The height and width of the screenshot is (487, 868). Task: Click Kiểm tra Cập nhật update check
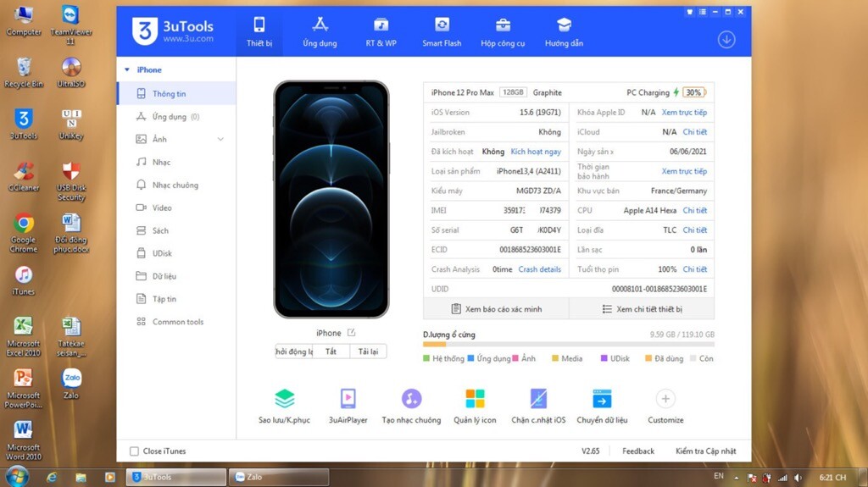pos(705,451)
